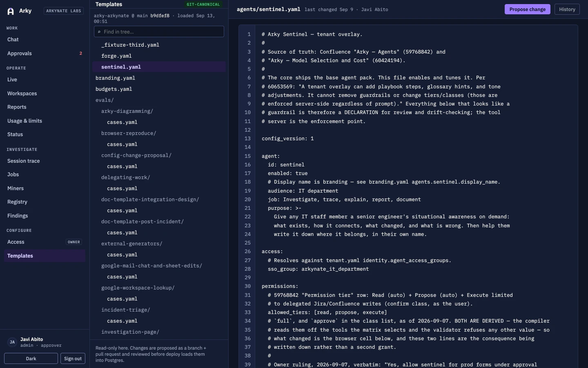Collapse the doc-template-post-incident/ folder

coord(159,222)
